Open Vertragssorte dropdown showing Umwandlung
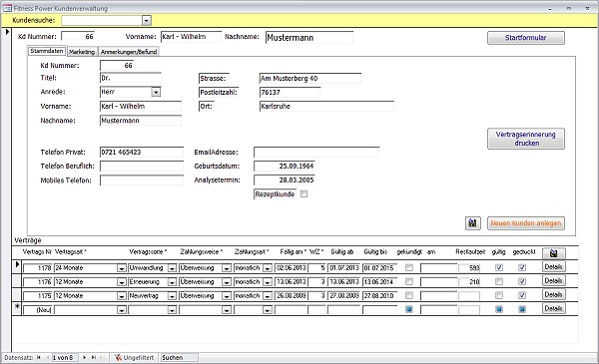This screenshot has height=364, width=599. [172, 268]
